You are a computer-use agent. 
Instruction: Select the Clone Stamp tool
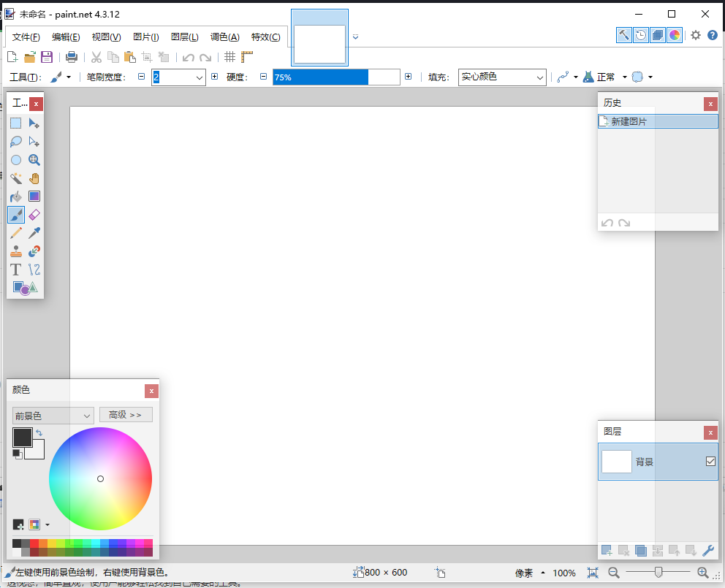click(16, 251)
